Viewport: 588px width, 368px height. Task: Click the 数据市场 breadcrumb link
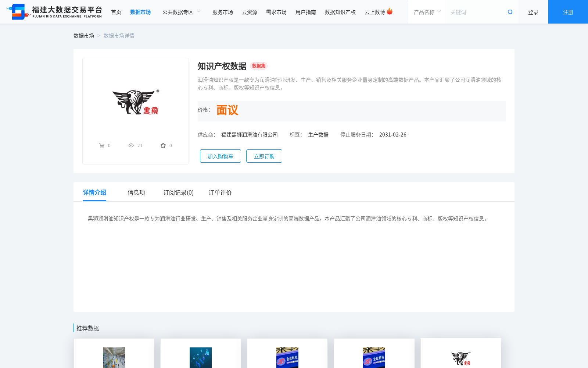pyautogui.click(x=84, y=36)
